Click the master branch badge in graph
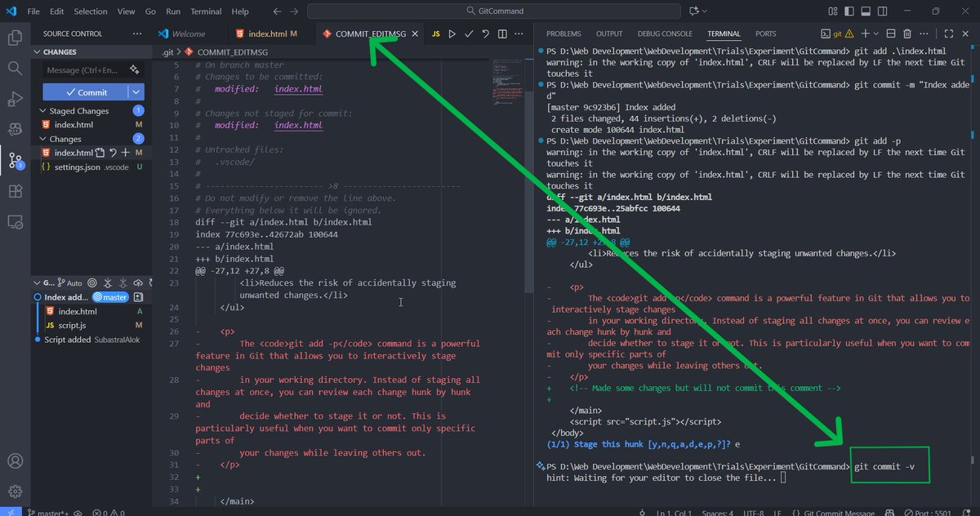The image size is (980, 516). pyautogui.click(x=109, y=297)
